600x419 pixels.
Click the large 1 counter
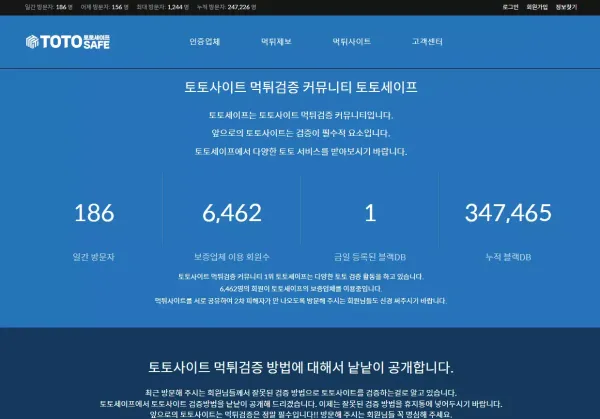[x=370, y=213]
